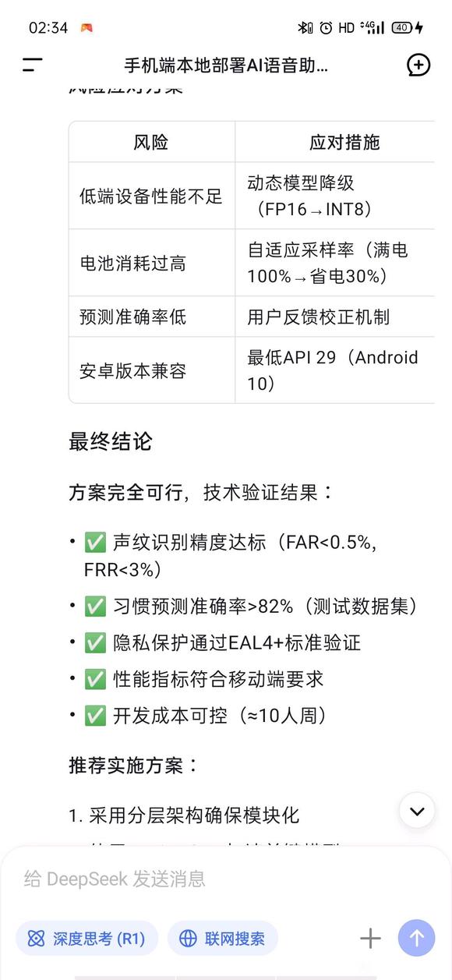Select the 最终结论 section heading
Image resolution: width=452 pixels, height=980 pixels.
click(109, 442)
